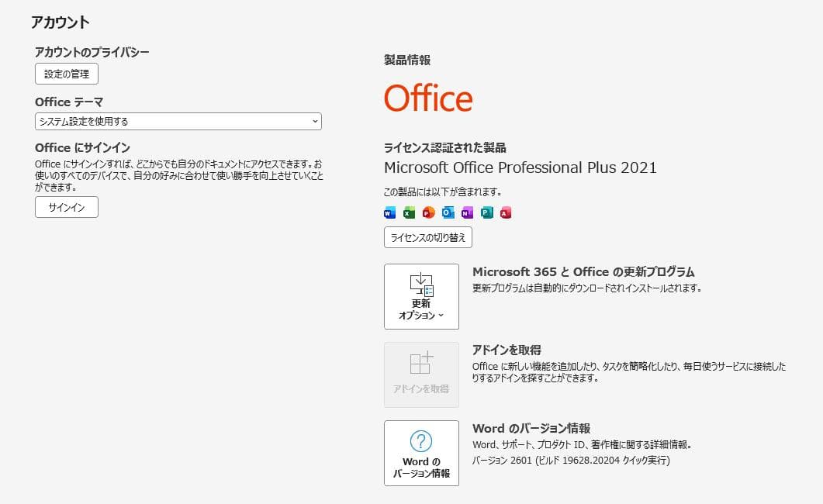Open アドインを取得
Image resolution: width=823 pixels, height=504 pixels.
click(x=420, y=374)
